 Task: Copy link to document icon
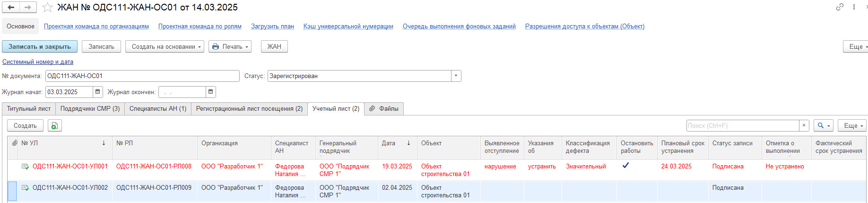coord(840,7)
